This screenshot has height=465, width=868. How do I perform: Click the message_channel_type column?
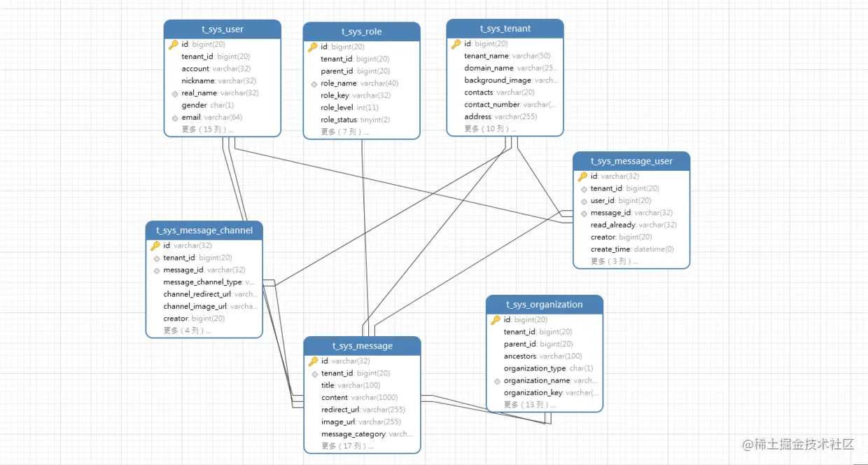click(209, 282)
